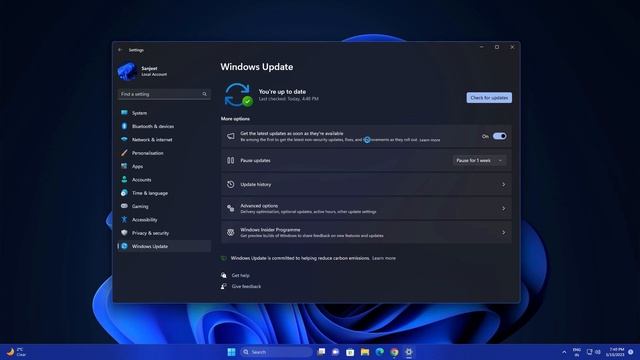Open File Explorer from the taskbar
640x360 pixels.
pos(365,352)
